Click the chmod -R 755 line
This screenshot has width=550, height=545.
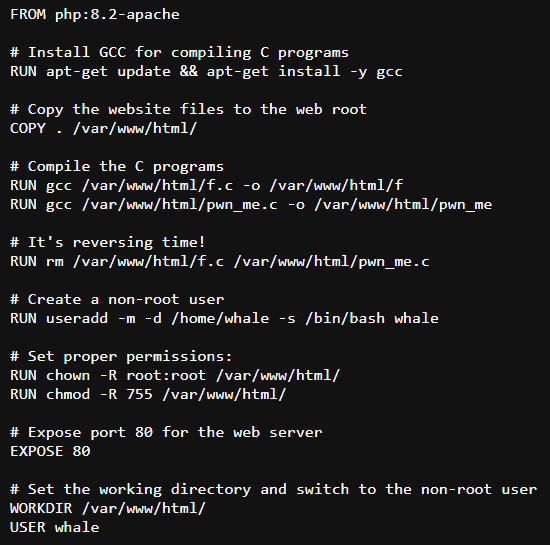(148, 394)
